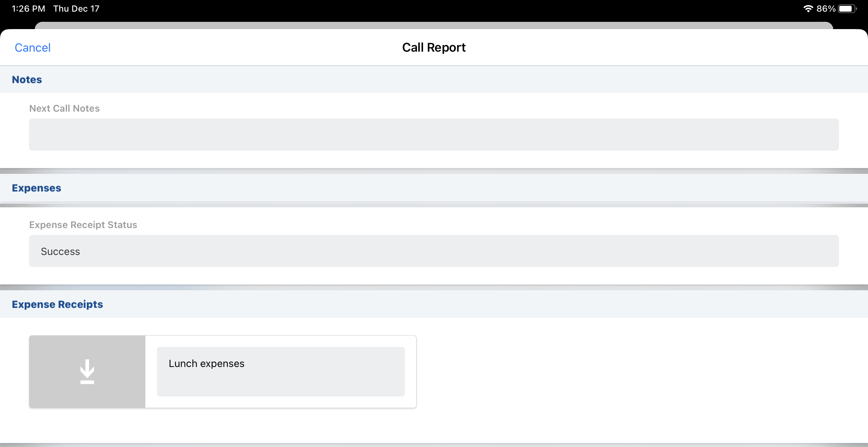868x447 pixels.
Task: Click the divider between Notes and Expenses
Action: click(434, 171)
